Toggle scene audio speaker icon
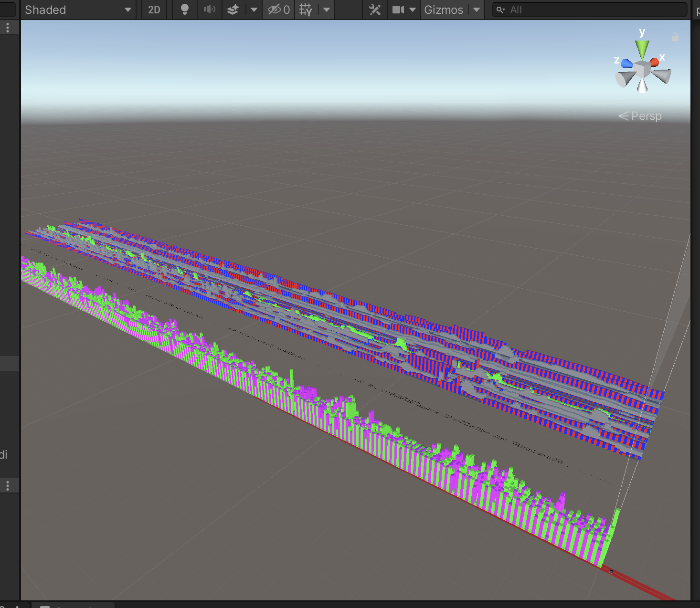 click(210, 10)
